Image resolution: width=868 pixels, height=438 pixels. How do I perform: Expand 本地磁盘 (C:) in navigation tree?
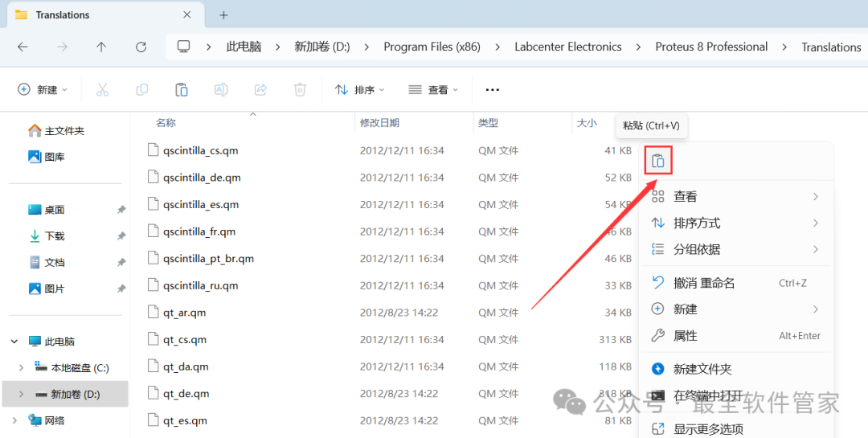coord(21,368)
